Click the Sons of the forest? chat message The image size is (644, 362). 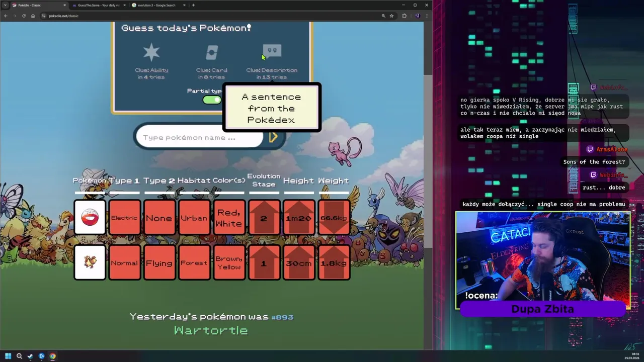pyautogui.click(x=594, y=162)
